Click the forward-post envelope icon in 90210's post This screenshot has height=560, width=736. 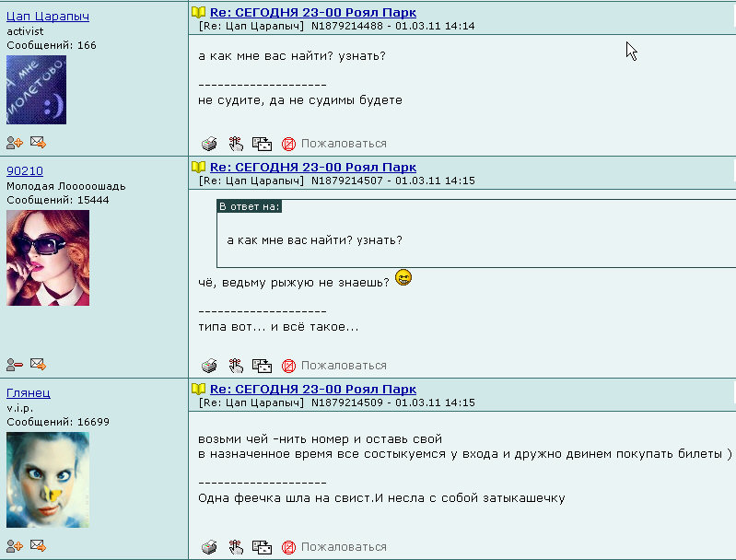[x=263, y=366]
